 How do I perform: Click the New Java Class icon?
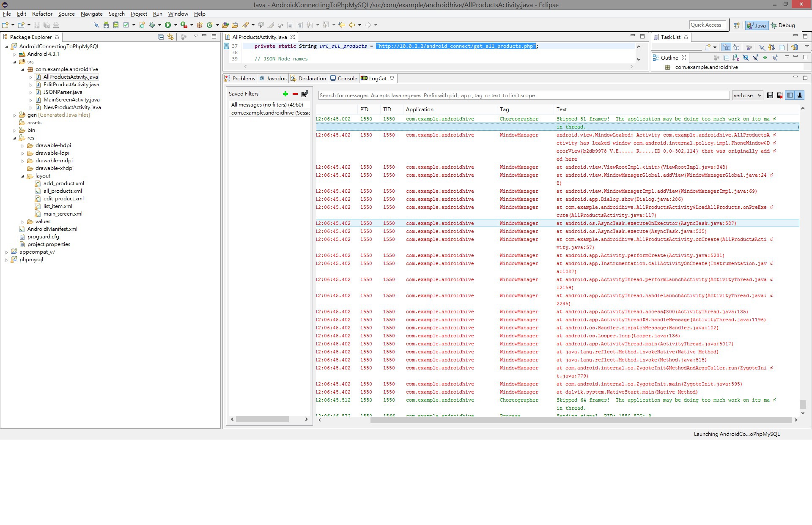coord(209,25)
